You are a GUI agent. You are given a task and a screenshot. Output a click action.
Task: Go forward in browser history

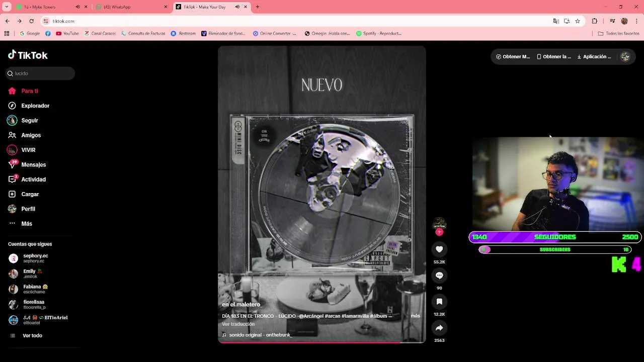point(19,21)
